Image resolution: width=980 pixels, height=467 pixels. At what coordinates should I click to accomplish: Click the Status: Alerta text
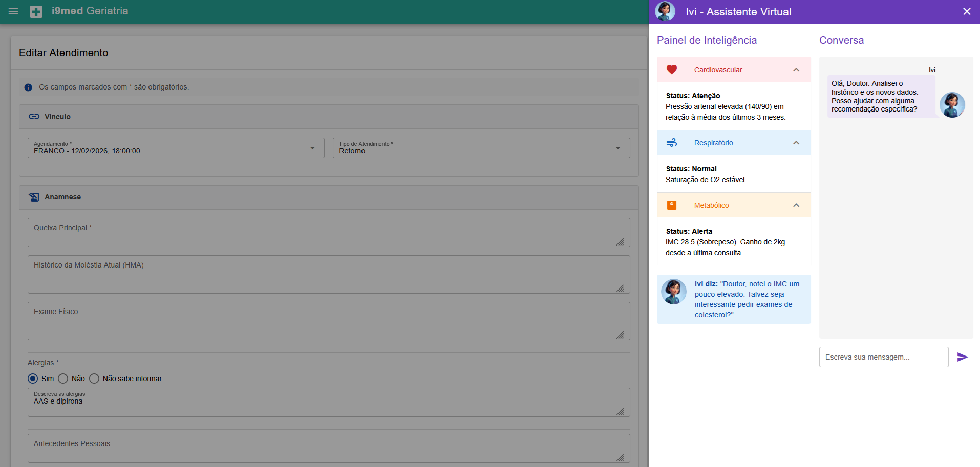689,231
